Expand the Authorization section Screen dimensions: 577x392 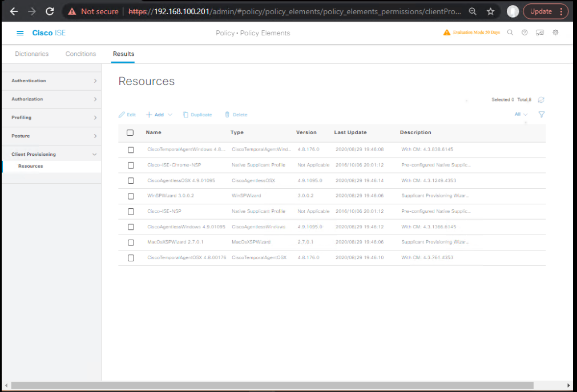[x=51, y=99]
